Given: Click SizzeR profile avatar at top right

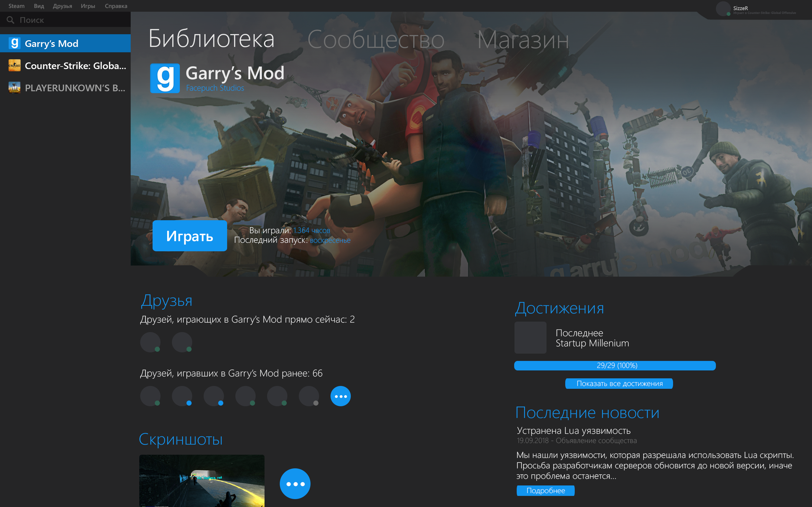Looking at the screenshot, I should coord(723,9).
